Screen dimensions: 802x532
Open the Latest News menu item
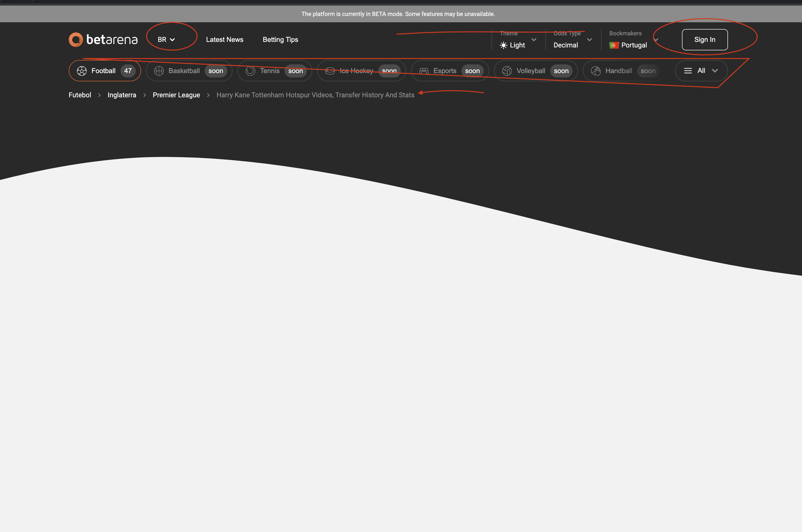pos(225,39)
